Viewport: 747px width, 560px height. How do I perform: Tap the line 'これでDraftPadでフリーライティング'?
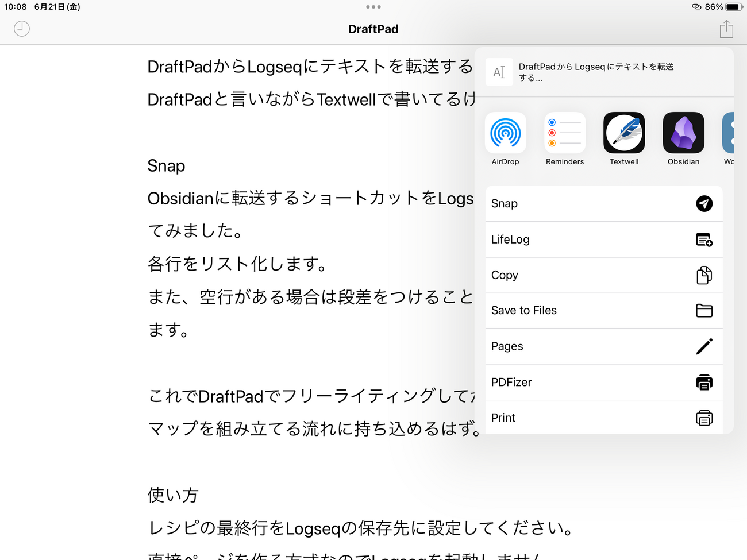(x=312, y=396)
